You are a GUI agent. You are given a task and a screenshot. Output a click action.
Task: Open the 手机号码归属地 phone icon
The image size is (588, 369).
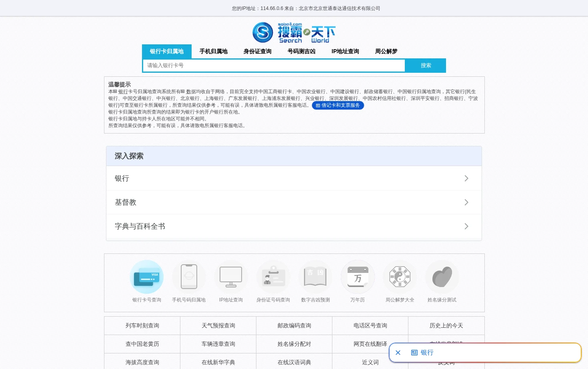coord(189,277)
